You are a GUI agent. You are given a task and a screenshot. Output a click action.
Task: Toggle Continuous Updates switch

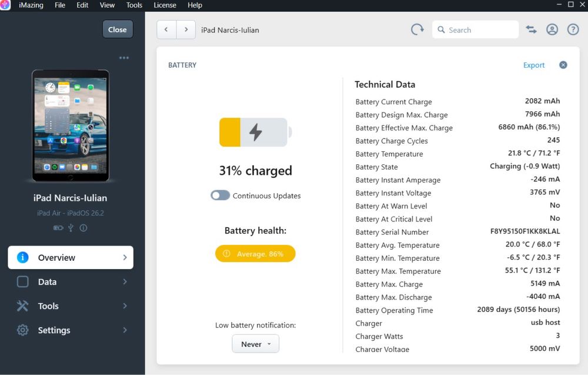point(220,195)
